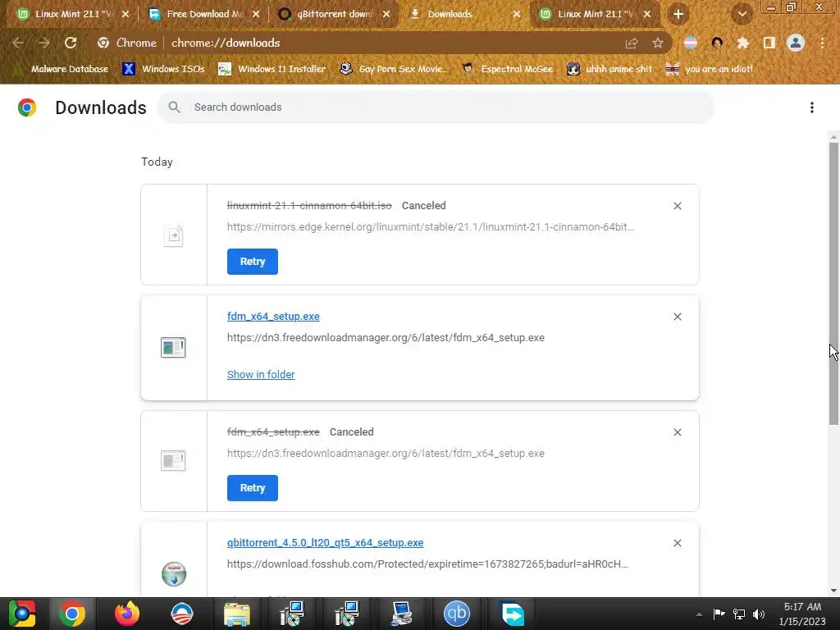Click the scrollbar down arrow
The height and width of the screenshot is (630, 840).
pyautogui.click(x=833, y=591)
